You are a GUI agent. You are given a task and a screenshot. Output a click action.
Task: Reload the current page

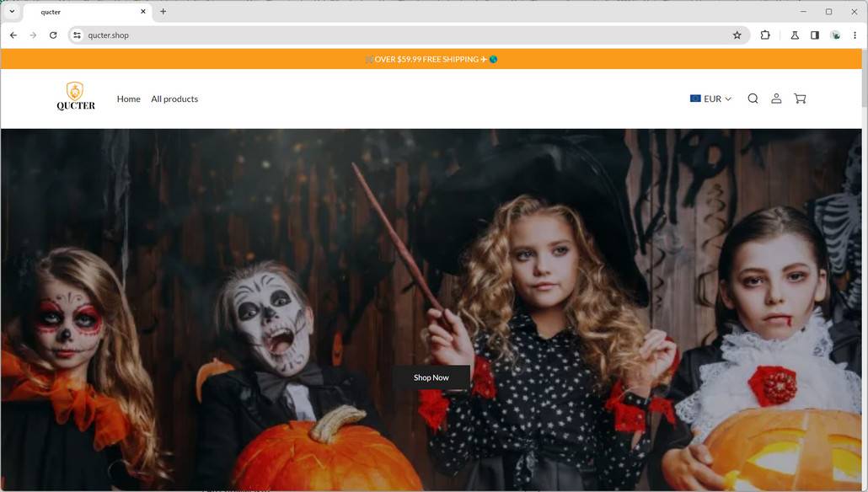pos(53,35)
